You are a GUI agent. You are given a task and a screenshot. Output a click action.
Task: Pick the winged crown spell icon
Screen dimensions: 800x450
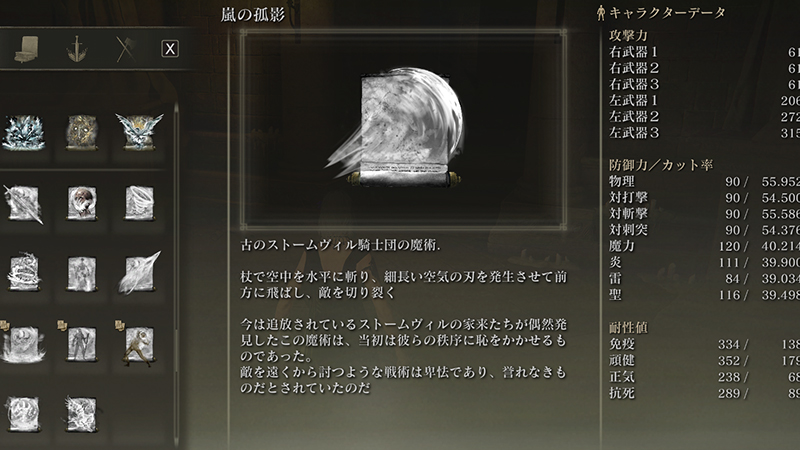tap(139, 132)
